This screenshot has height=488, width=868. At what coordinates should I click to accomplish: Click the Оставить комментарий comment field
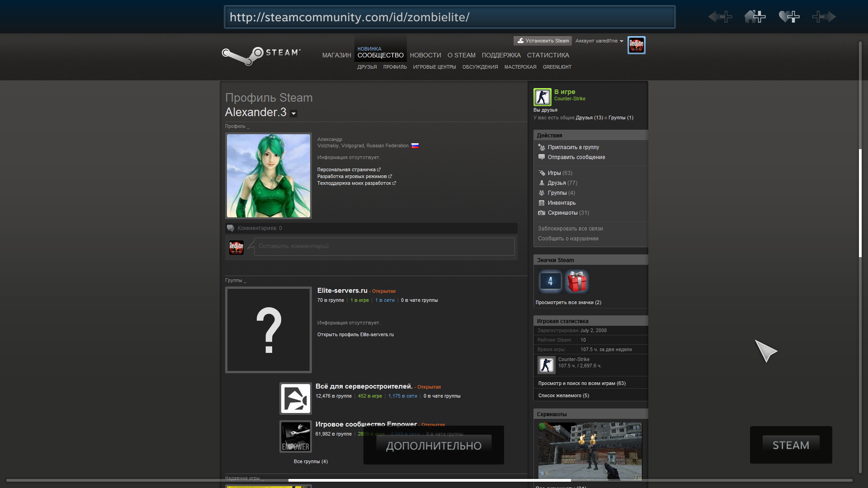(x=384, y=247)
